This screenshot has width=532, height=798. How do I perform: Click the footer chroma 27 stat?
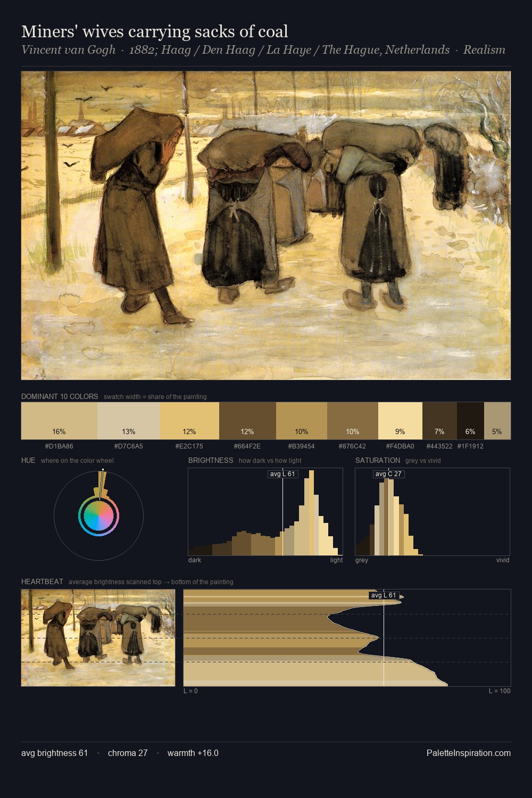point(128,753)
